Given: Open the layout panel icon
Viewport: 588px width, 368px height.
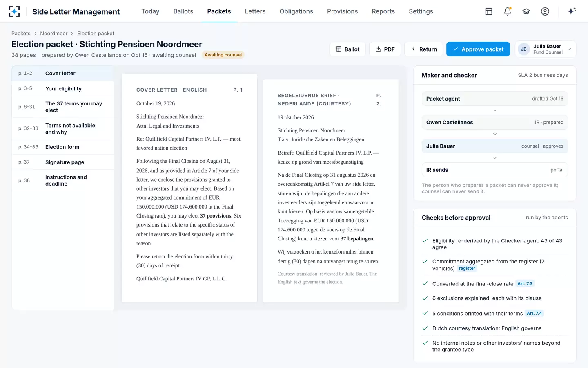Looking at the screenshot, I should pos(489,11).
